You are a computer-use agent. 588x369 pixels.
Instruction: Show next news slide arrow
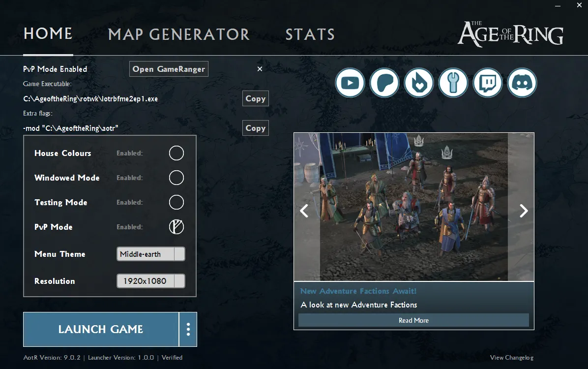click(x=524, y=211)
